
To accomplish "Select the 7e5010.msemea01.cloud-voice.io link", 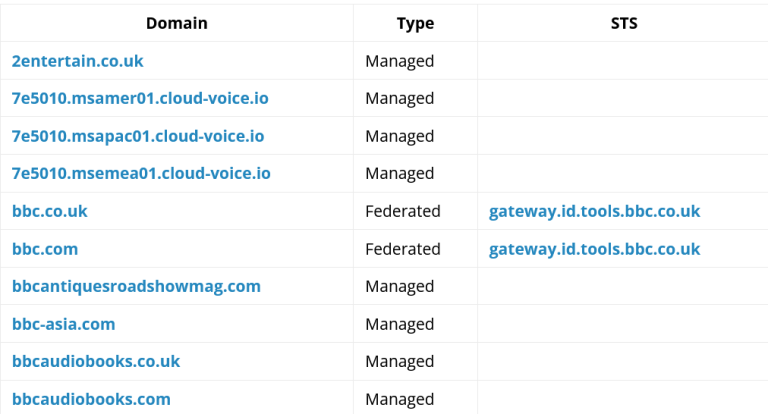I will pos(141,173).
